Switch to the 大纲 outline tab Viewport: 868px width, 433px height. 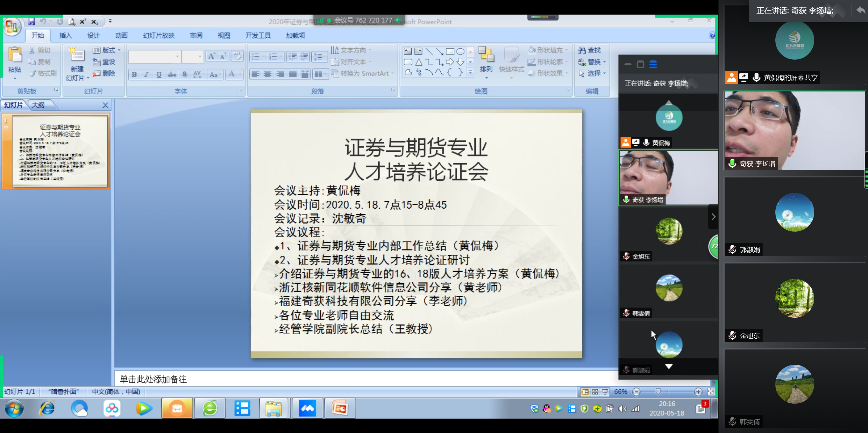[38, 105]
